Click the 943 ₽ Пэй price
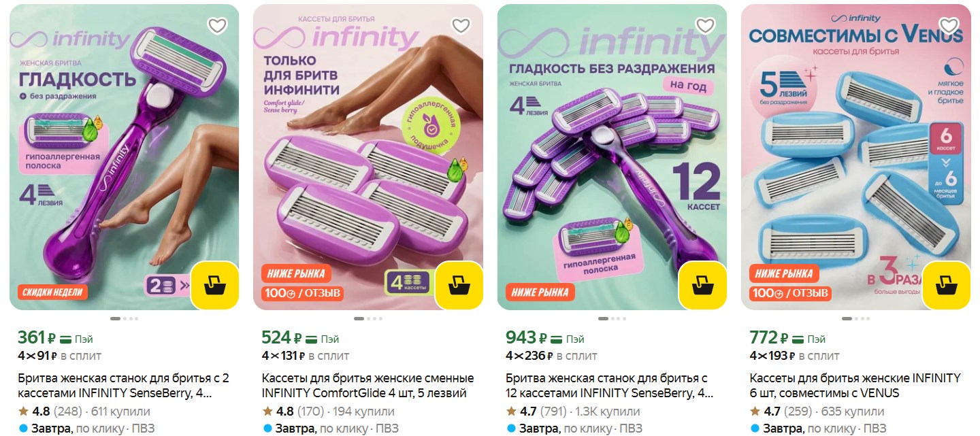This screenshot has width=980, height=436. (x=544, y=338)
